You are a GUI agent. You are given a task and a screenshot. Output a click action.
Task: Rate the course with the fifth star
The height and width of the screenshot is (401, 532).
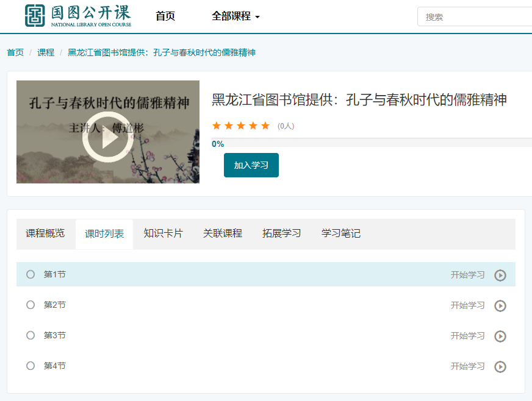(265, 126)
